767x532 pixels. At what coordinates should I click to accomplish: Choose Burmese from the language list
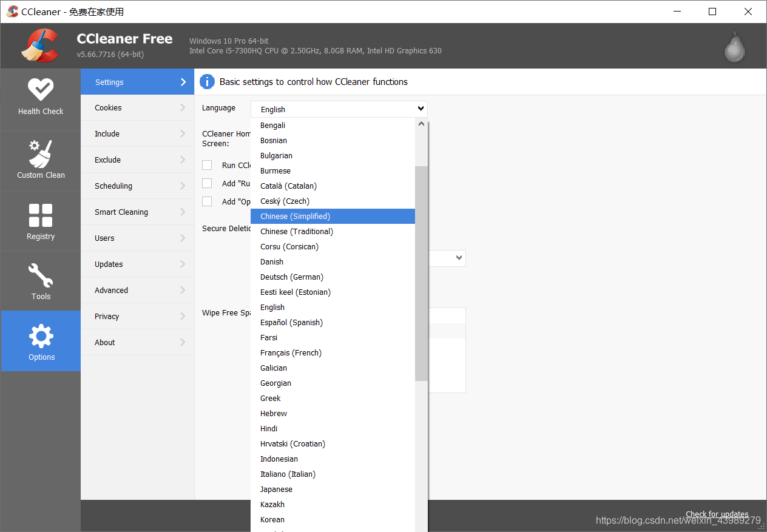(333, 171)
